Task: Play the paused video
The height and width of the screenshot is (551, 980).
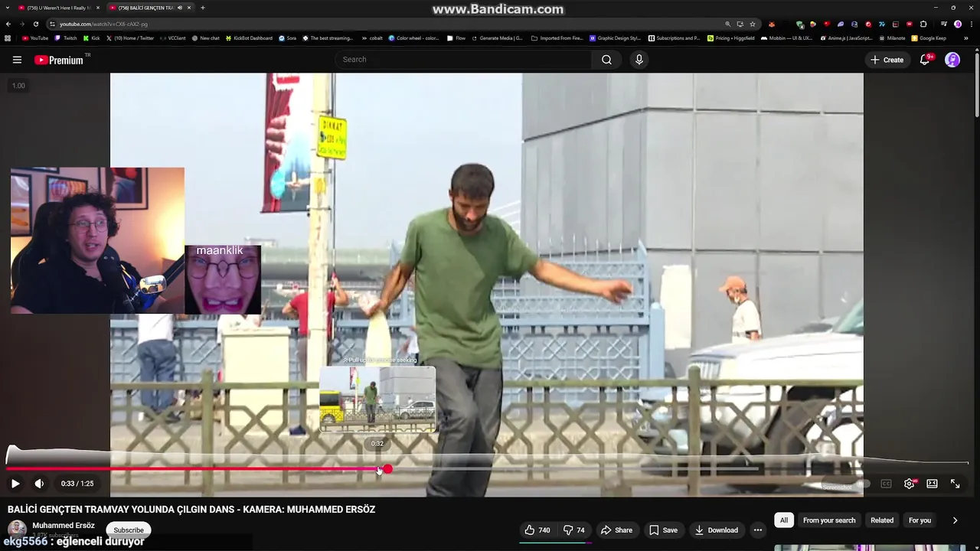Action: coord(15,484)
